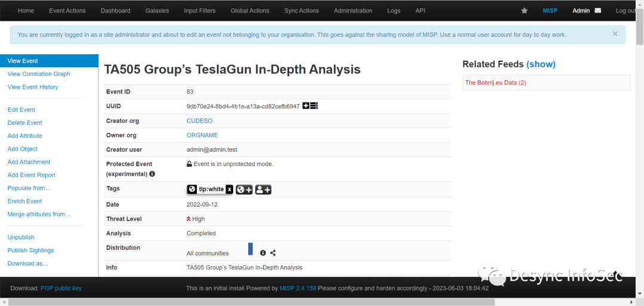Viewport: 644px width, 306px height.
Task: Click Edit Event in the sidebar
Action: point(21,110)
